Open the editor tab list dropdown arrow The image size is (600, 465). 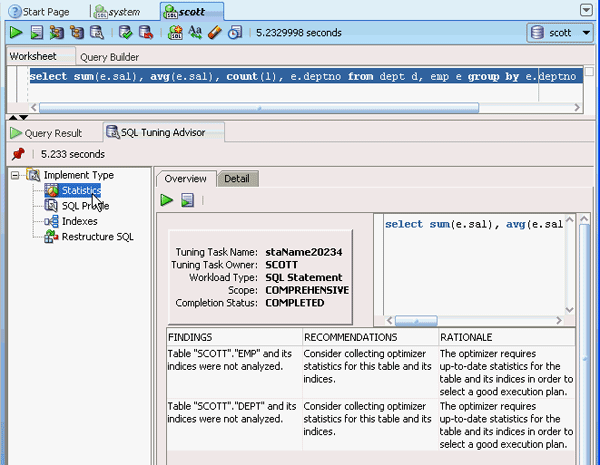[x=586, y=10]
